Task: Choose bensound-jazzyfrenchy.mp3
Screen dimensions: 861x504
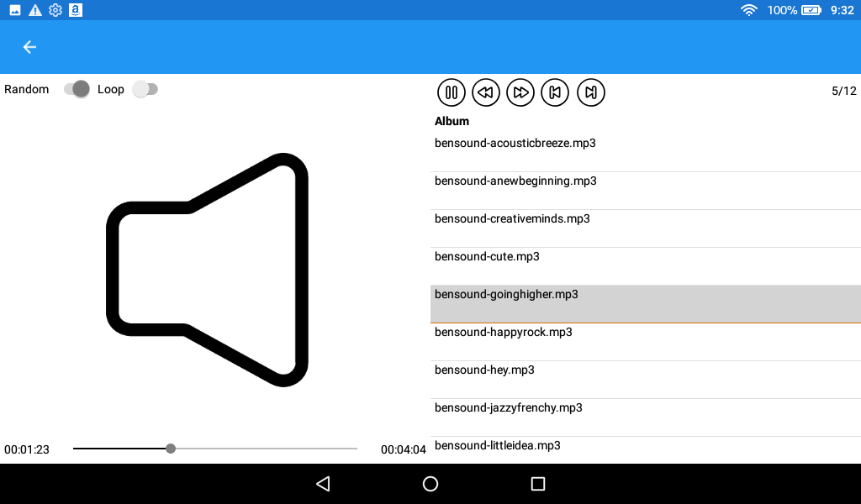Action: [x=646, y=417]
